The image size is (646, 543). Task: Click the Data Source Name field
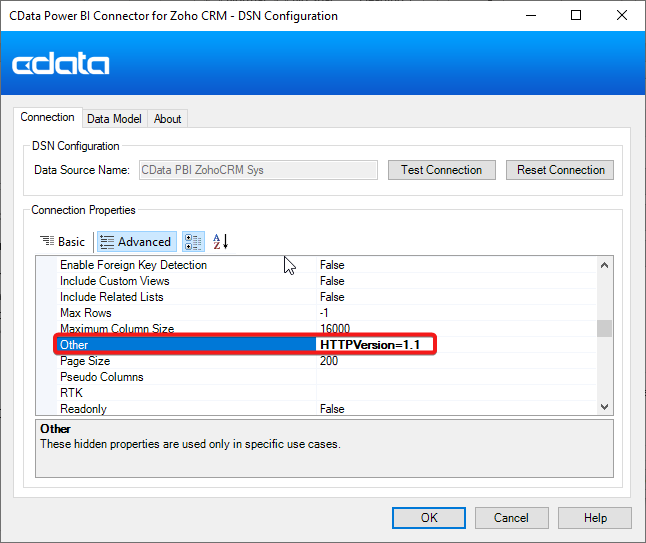[x=258, y=170]
